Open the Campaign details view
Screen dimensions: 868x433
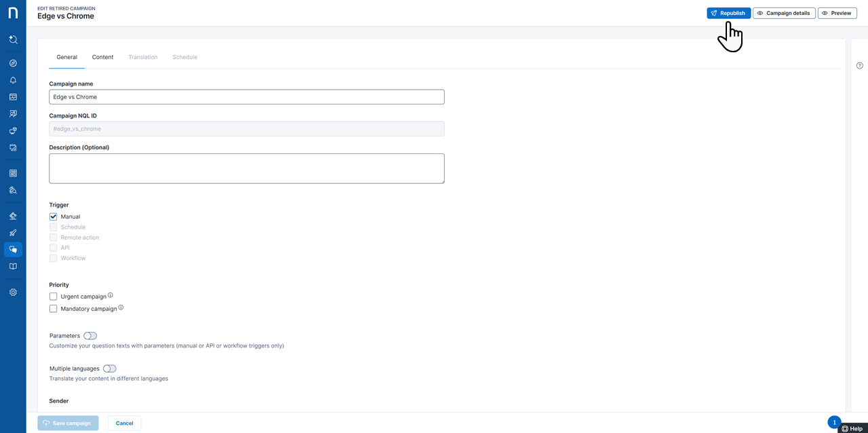[784, 13]
